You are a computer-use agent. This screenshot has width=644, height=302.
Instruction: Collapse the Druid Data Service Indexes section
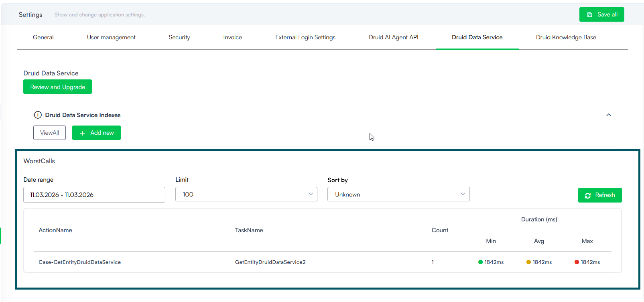click(x=608, y=115)
